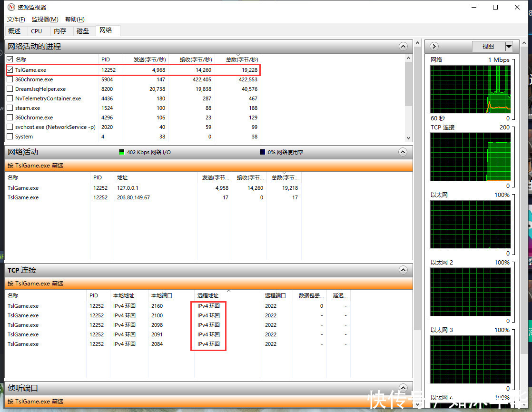Check the System process checkbox
The width and height of the screenshot is (532, 412).
[x=10, y=137]
